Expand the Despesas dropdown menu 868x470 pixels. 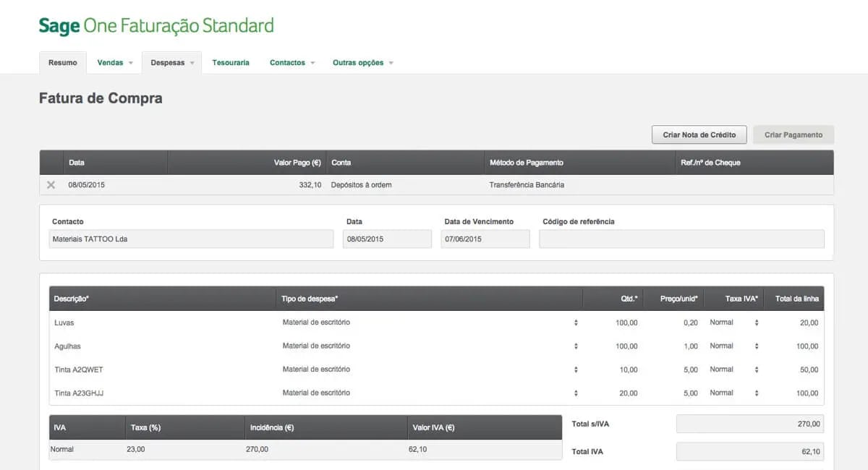[171, 63]
